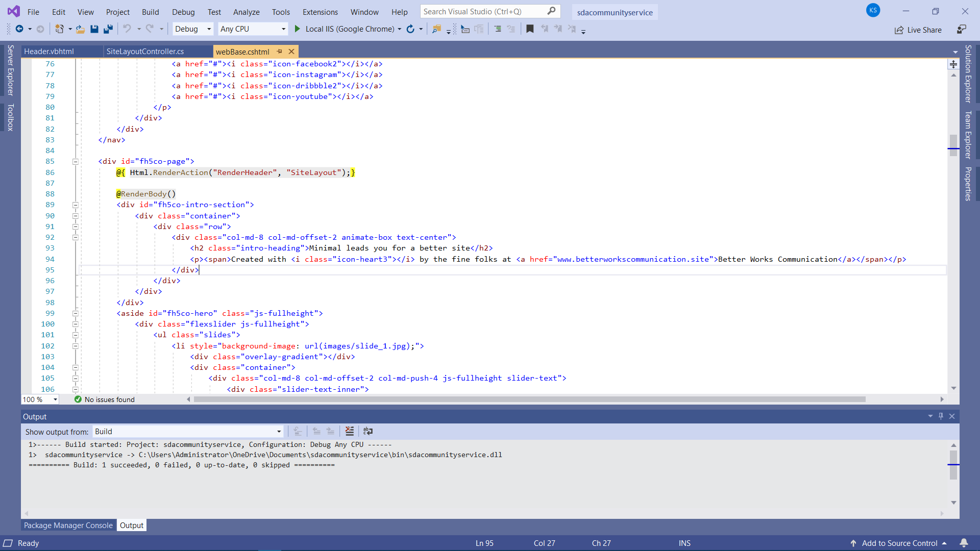Screen dimensions: 980x551
Task: Click the editor horizontal scrollbar thumb
Action: pyautogui.click(x=529, y=399)
